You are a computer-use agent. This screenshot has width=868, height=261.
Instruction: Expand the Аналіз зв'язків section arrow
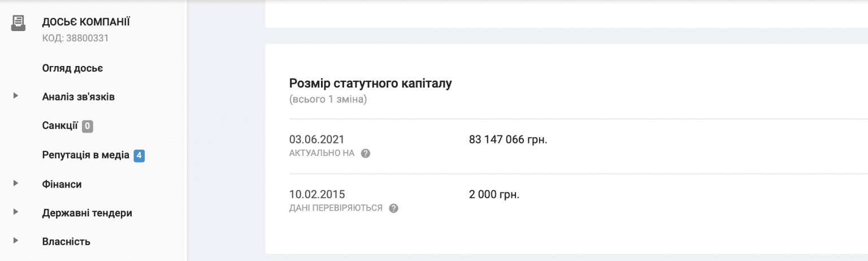pos(16,96)
